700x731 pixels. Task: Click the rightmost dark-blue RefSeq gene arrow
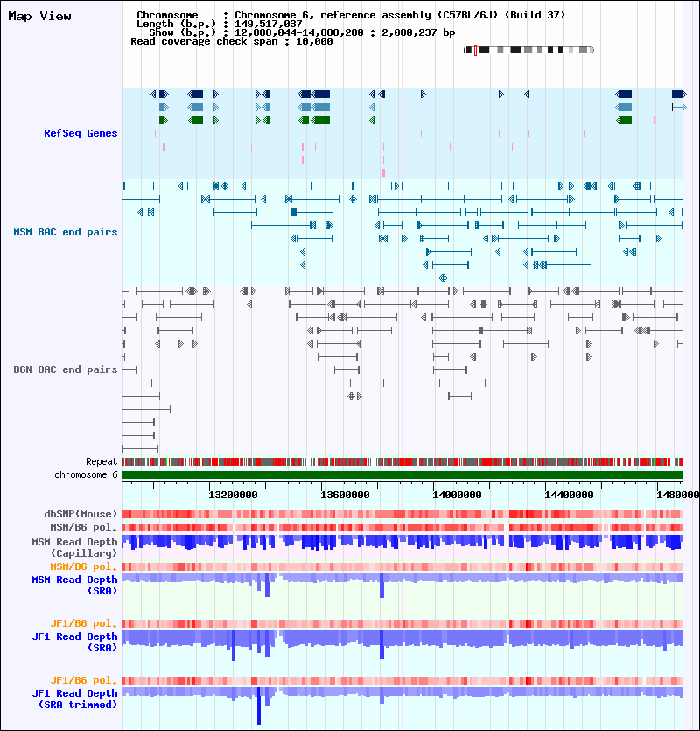(x=679, y=95)
